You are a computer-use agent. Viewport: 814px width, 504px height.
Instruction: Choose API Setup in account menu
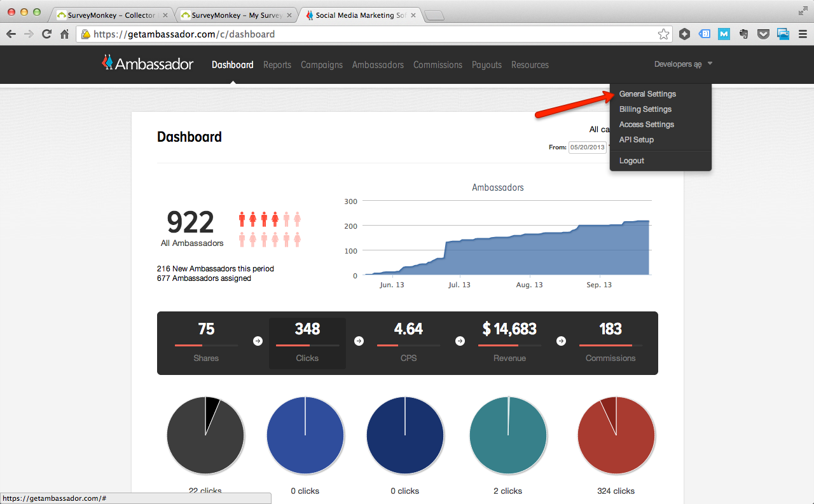(x=636, y=140)
